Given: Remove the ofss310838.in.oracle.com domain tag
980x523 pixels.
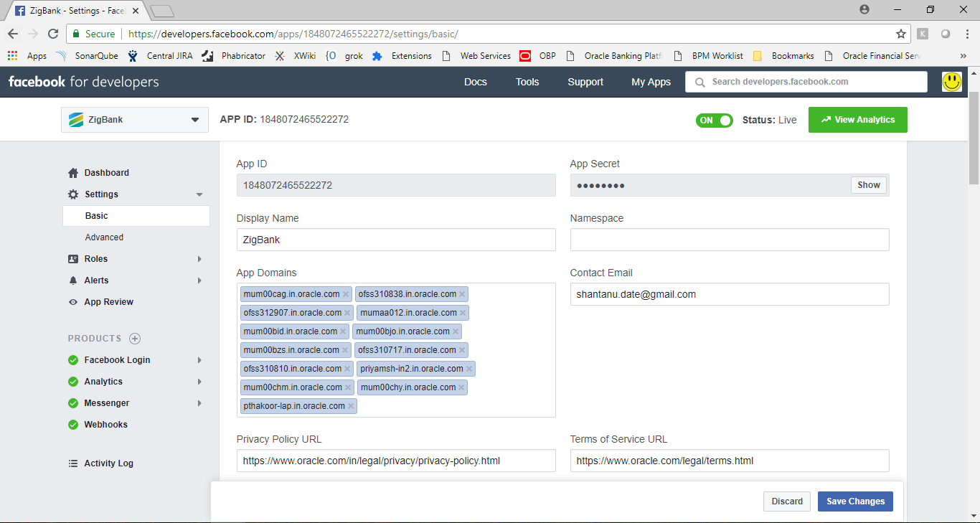Looking at the screenshot, I should 463,294.
